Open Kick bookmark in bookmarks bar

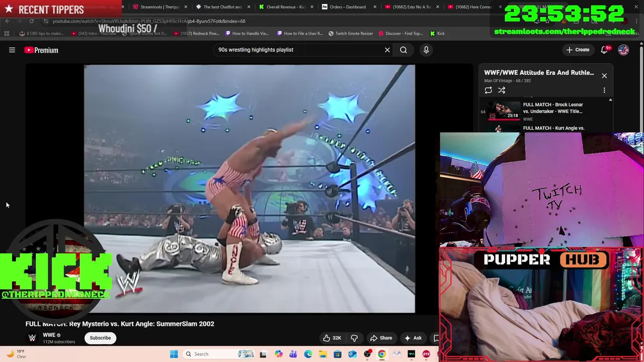[x=437, y=34]
